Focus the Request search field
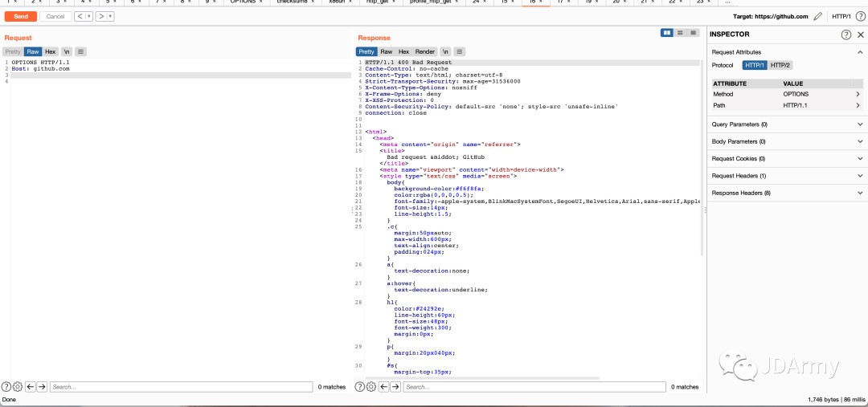868x407 pixels. [x=181, y=387]
